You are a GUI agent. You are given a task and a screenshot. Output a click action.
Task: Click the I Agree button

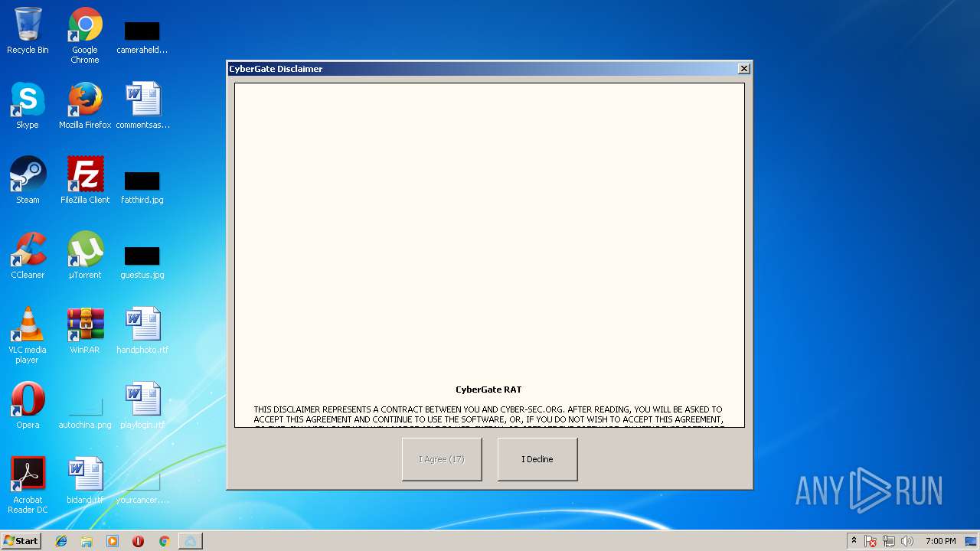click(442, 459)
